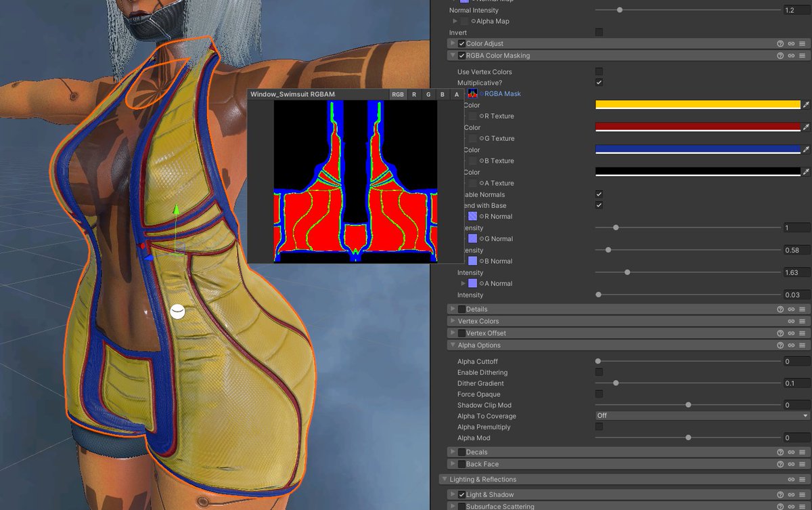Expand the Details section arrow

(453, 309)
